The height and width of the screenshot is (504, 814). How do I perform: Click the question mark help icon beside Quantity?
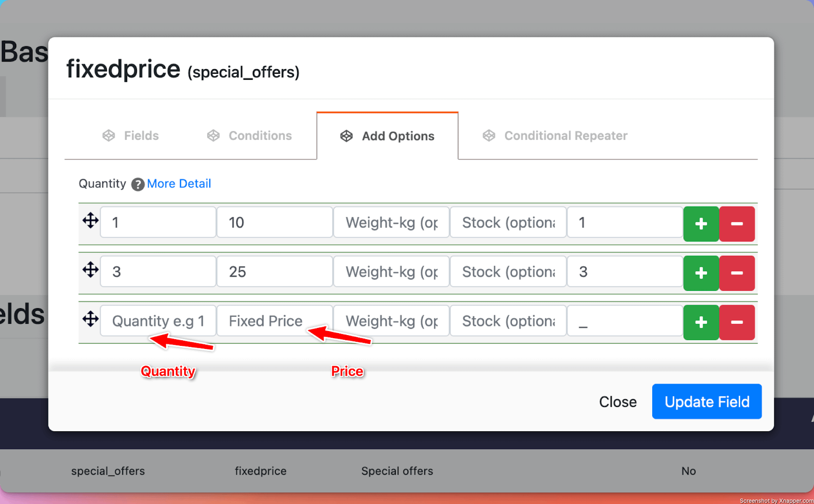(x=137, y=184)
